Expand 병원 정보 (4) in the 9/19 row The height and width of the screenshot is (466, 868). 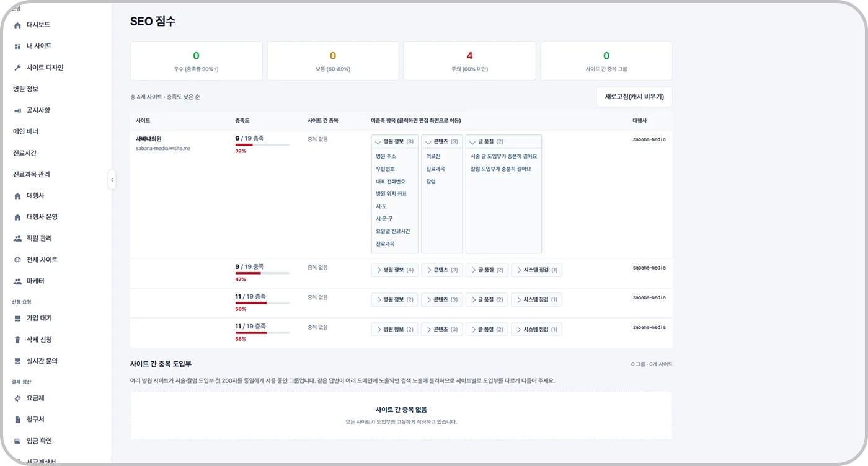tap(395, 270)
